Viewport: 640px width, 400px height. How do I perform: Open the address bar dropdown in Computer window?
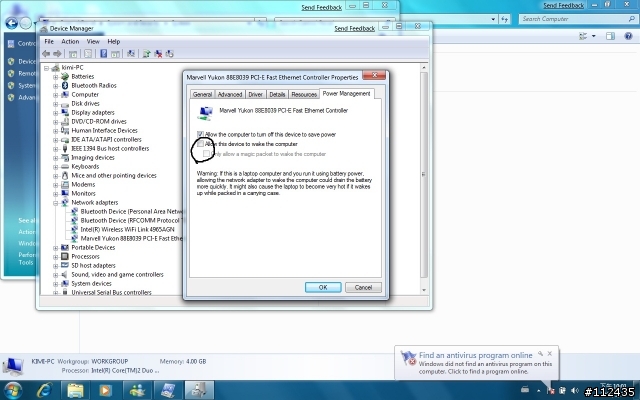click(493, 19)
